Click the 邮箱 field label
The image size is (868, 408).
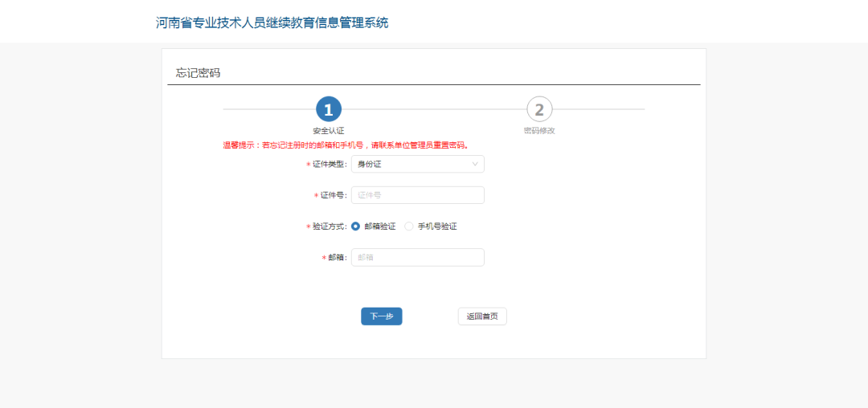(x=336, y=258)
